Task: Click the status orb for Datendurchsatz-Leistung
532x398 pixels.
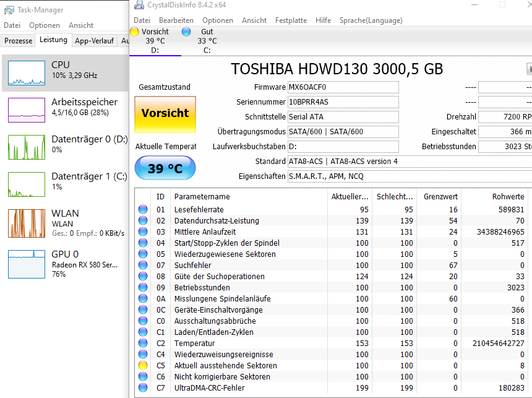Action: [x=143, y=221]
